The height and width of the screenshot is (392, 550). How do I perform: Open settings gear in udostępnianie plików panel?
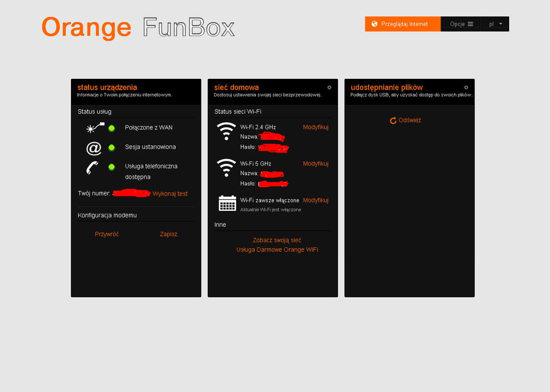tap(466, 88)
